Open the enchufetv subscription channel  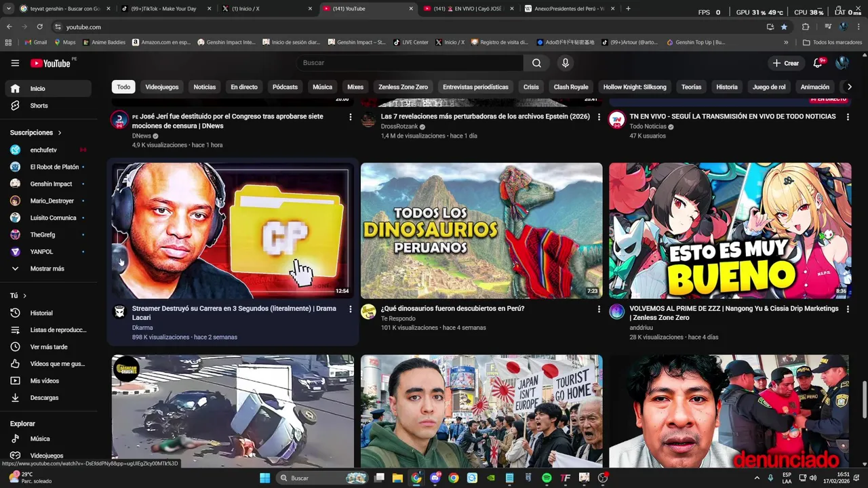point(47,150)
